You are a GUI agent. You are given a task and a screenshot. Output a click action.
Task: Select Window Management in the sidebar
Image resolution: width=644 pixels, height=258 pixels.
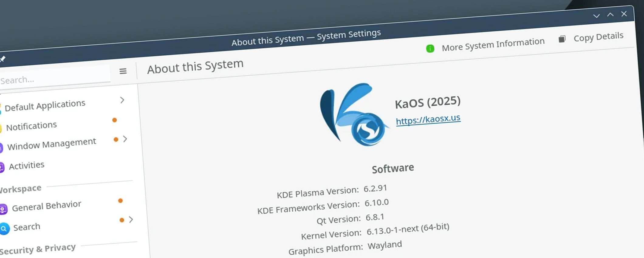pyautogui.click(x=52, y=144)
